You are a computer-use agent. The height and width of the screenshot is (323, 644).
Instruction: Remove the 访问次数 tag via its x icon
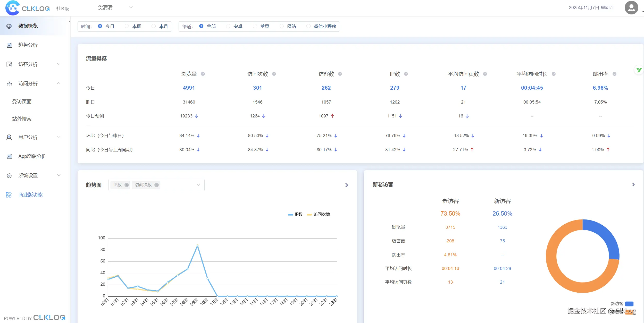(156, 185)
